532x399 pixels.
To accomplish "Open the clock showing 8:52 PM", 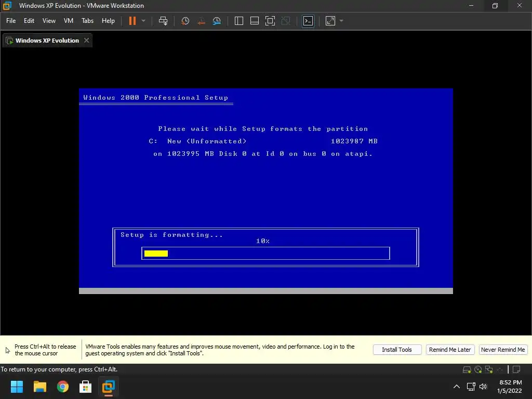I will coord(510,387).
